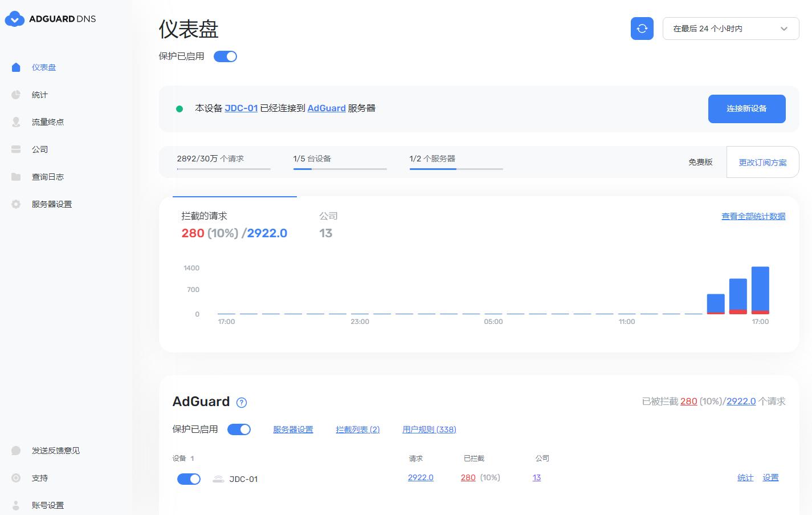The image size is (812, 515).
Task: Select 流量终点 in the sidebar
Action: (x=47, y=121)
